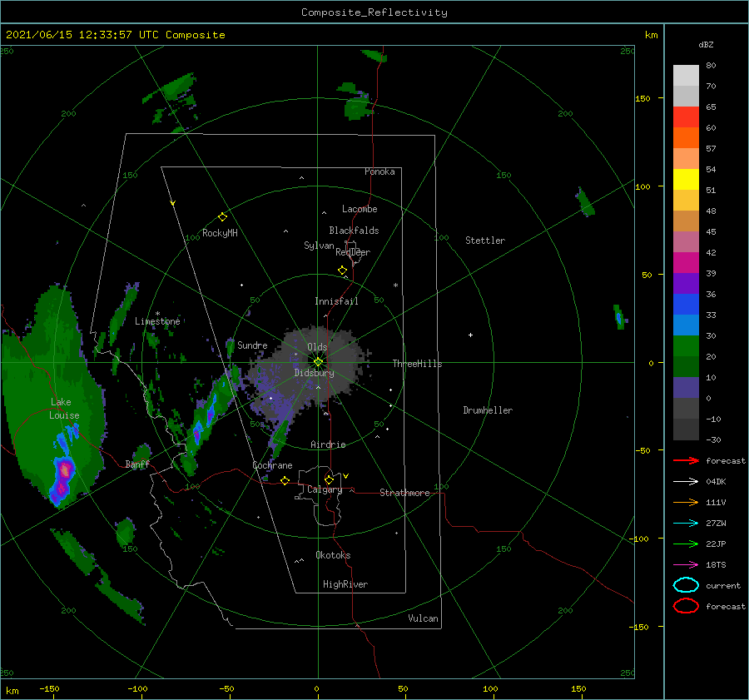
Task: Click the Vulcan label
Action: click(x=423, y=618)
